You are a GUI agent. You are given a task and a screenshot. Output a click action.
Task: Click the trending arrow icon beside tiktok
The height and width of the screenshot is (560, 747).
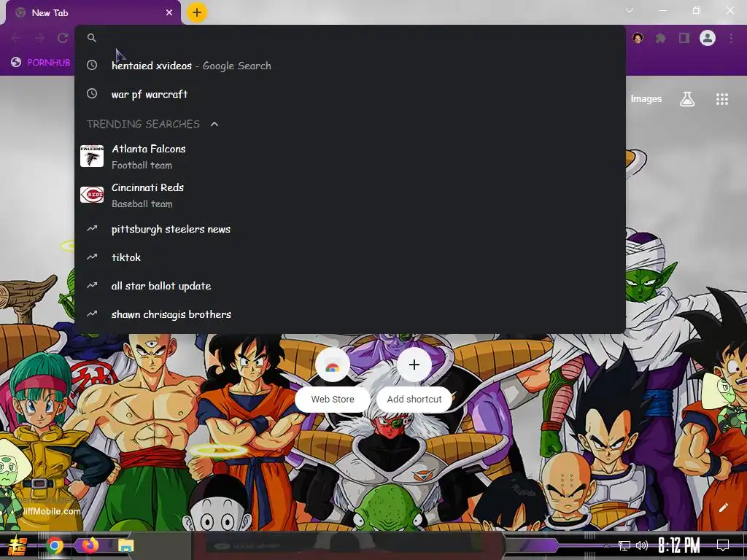pos(92,257)
